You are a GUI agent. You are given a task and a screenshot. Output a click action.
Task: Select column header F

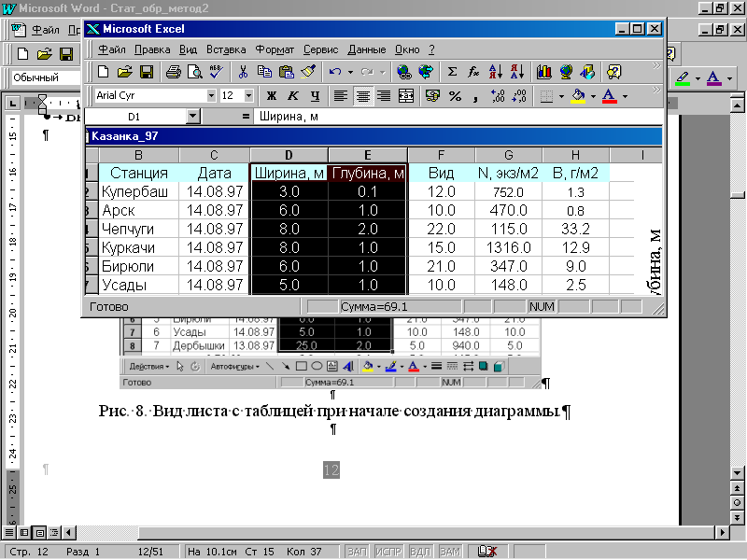(x=441, y=155)
